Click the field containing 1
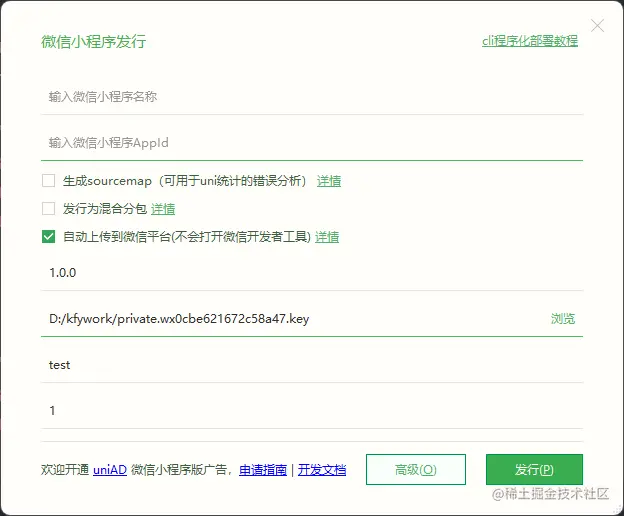624x516 pixels. click(x=312, y=411)
